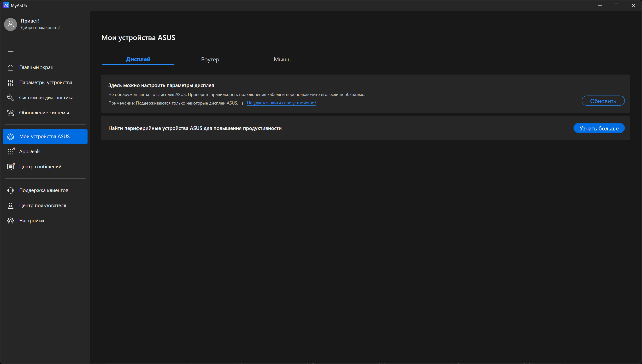The height and width of the screenshot is (364, 642).
Task: Click the home icon for Главный экран
Action: [11, 67]
